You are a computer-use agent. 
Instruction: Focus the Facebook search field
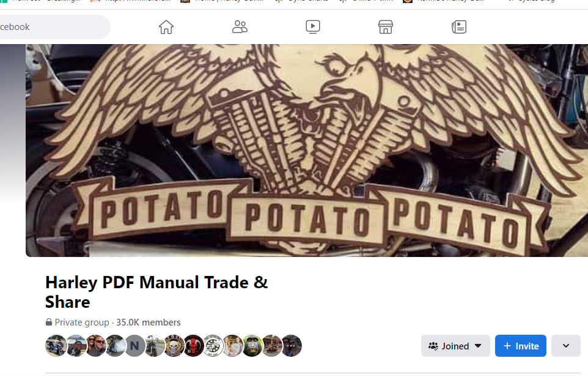(x=55, y=27)
